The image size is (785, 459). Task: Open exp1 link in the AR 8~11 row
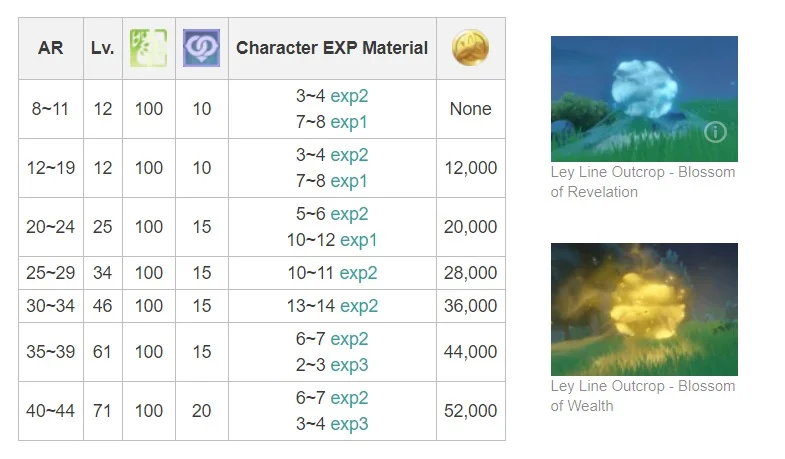click(349, 121)
